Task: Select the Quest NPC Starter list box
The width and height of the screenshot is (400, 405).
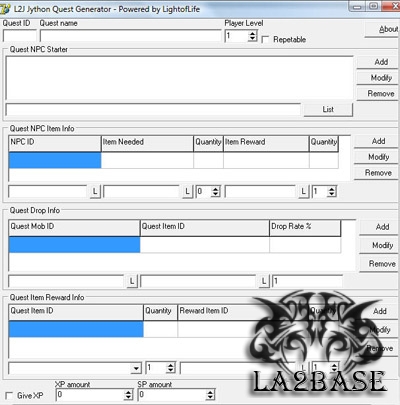Action: 179,78
